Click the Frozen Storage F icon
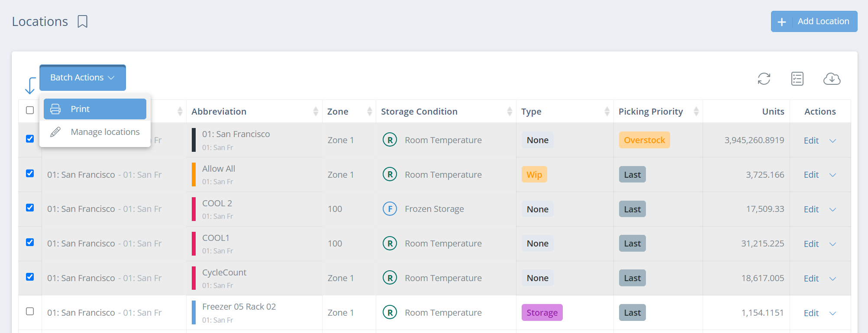Viewport: 868px width, 333px height. pyautogui.click(x=390, y=209)
